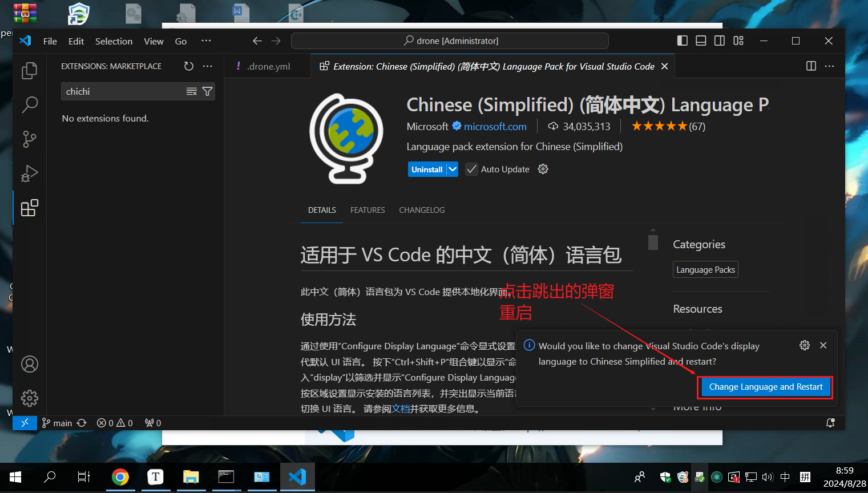The width and height of the screenshot is (868, 493).
Task: Open the Explorer view in activity bar
Action: 29,71
